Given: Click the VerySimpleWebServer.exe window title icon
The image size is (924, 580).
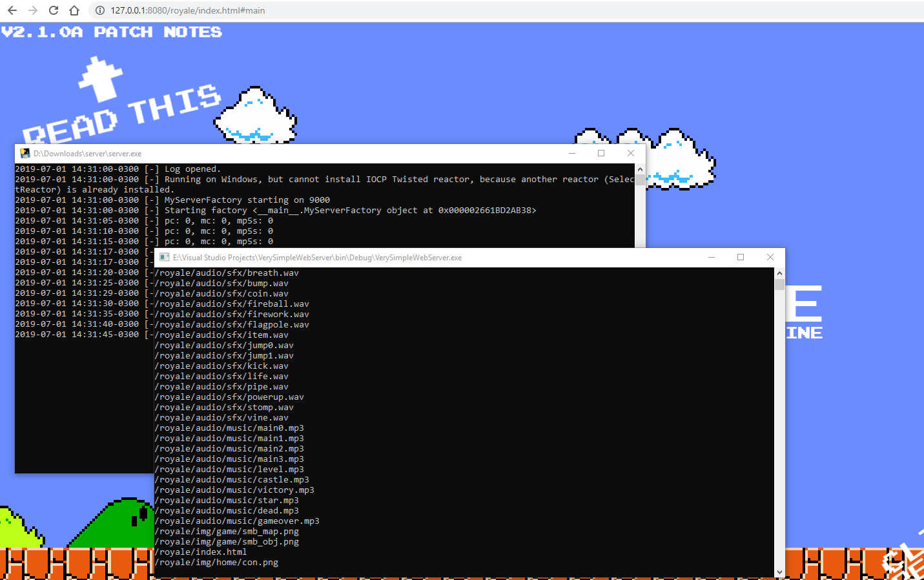Looking at the screenshot, I should coord(164,257).
